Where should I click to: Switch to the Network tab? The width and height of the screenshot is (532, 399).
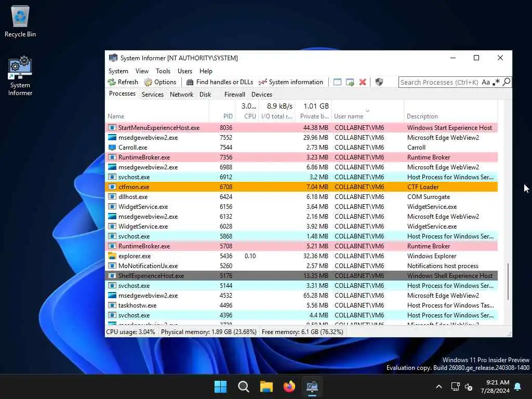pos(181,95)
